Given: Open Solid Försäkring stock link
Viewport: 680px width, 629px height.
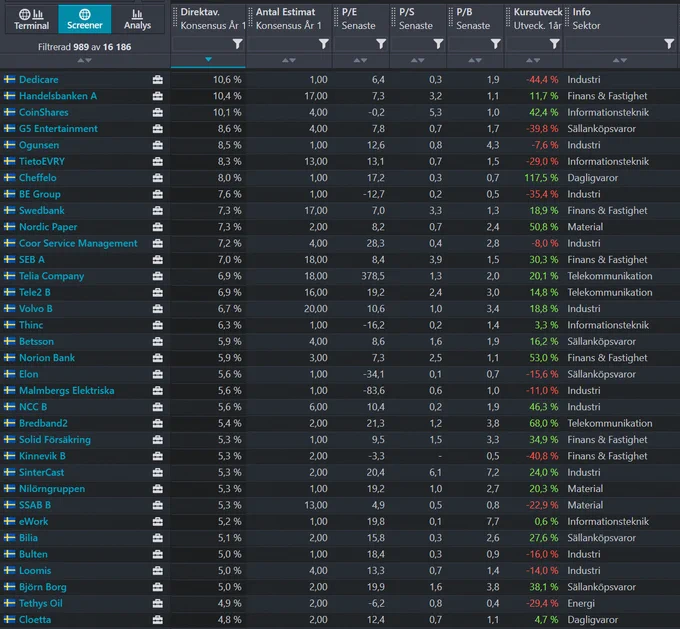Looking at the screenshot, I should [55, 440].
